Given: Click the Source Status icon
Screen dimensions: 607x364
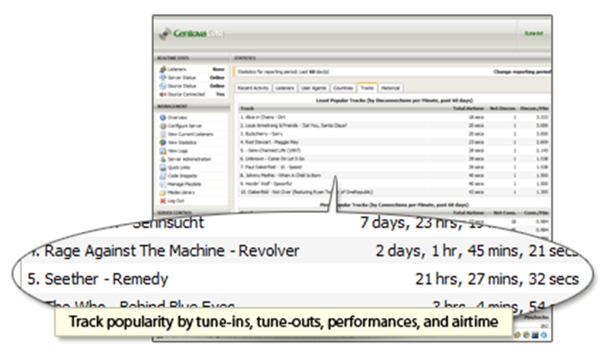Looking at the screenshot, I should [x=163, y=86].
